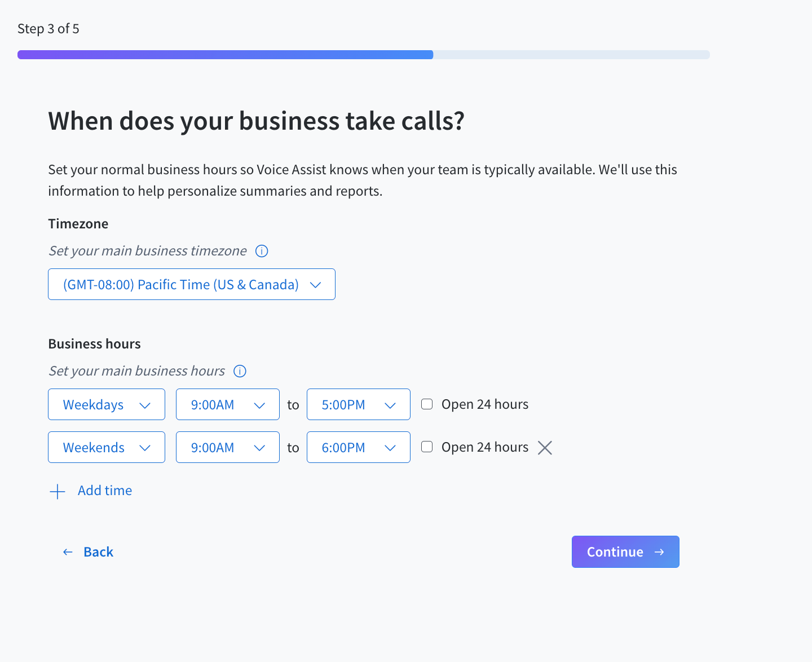
Task: Click the step progress bar
Action: (363, 55)
